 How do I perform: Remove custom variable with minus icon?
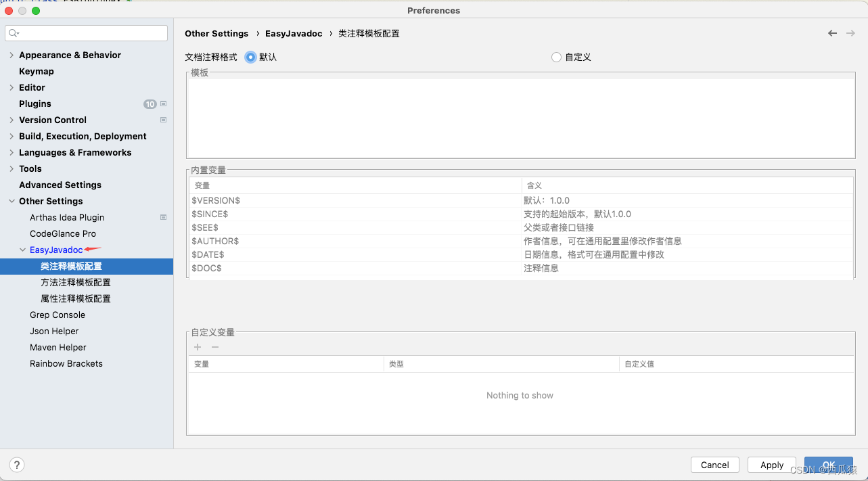215,347
